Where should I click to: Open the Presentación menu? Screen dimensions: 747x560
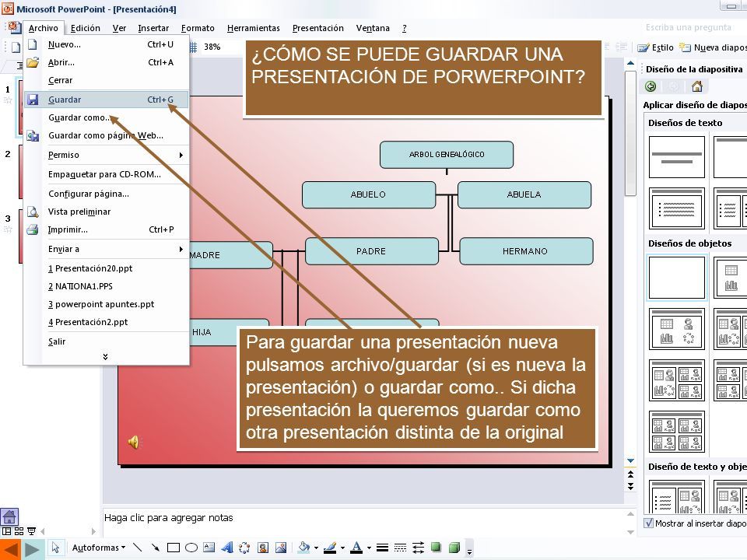(317, 28)
